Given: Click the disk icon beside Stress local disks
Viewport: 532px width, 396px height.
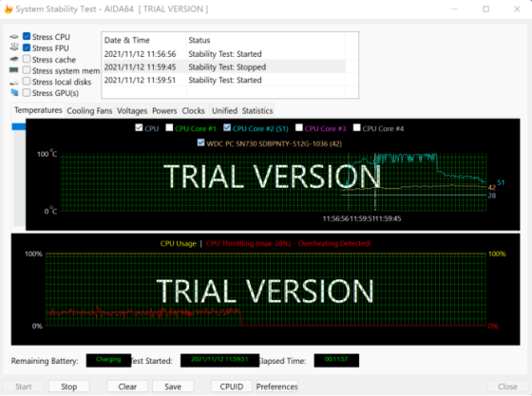Looking at the screenshot, I should (x=14, y=83).
